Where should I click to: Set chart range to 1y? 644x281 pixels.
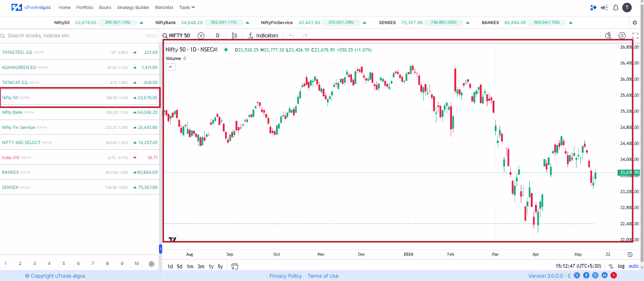211,266
